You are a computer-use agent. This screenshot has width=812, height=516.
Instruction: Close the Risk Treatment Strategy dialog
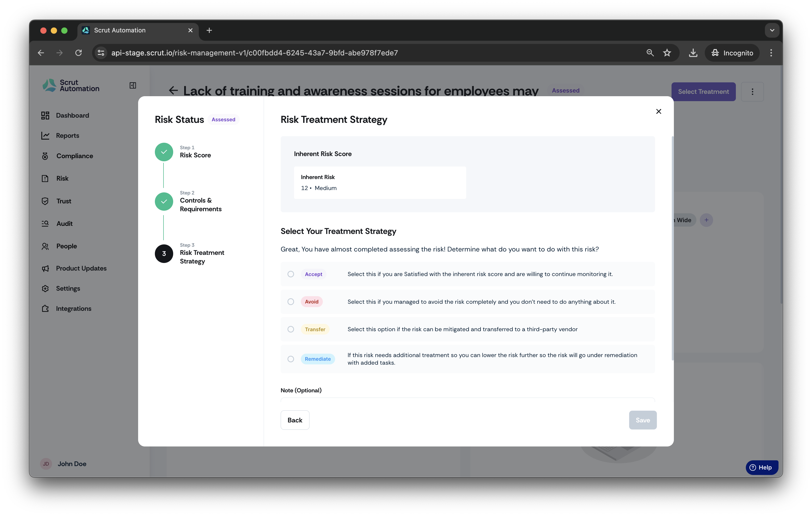(658, 111)
